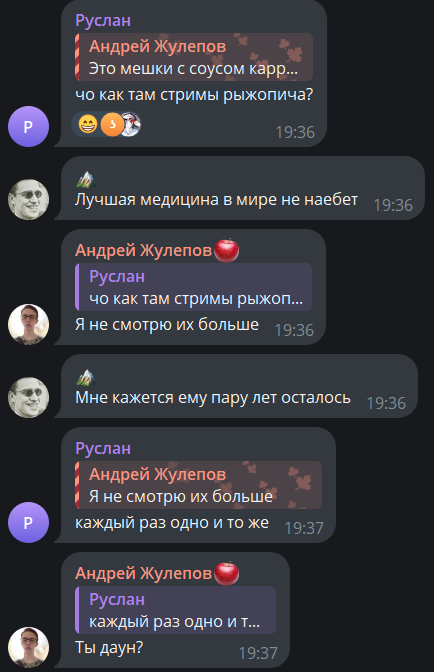
Task: Open Руслан's purple avatar next to the 19:37 message
Action: coord(28,522)
